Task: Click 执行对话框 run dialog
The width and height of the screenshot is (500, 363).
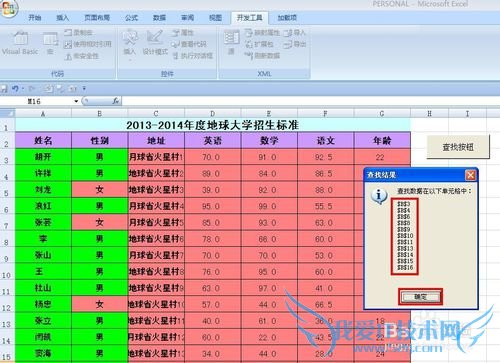Action: click(x=193, y=56)
